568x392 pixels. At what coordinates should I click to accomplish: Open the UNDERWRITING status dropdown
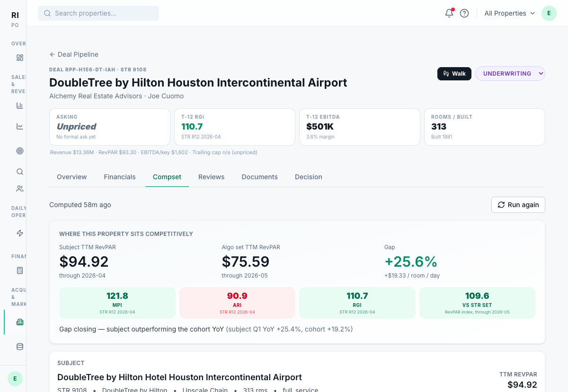pyautogui.click(x=510, y=73)
